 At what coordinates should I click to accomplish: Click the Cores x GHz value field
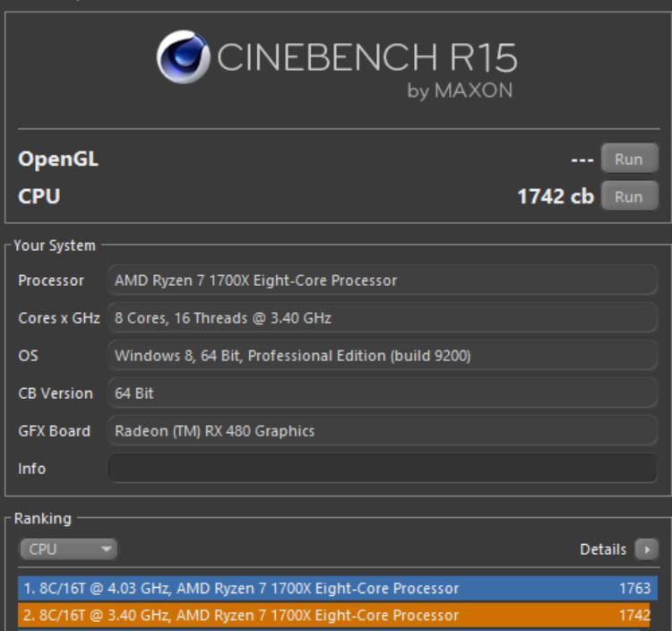tap(382, 318)
